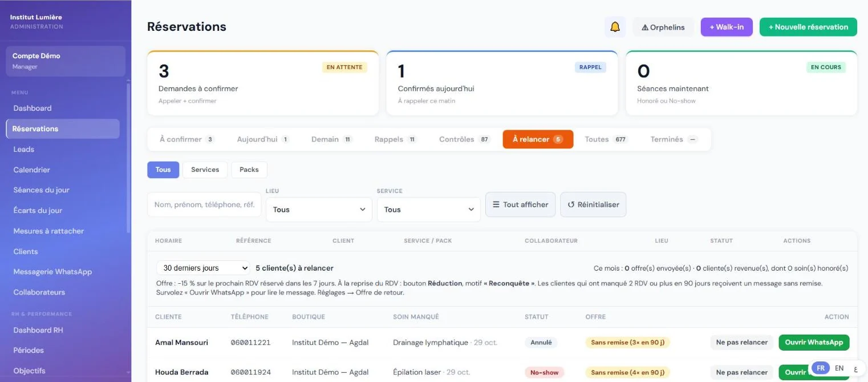Open Clients from the sidebar
868x382 pixels.
[x=63, y=252]
